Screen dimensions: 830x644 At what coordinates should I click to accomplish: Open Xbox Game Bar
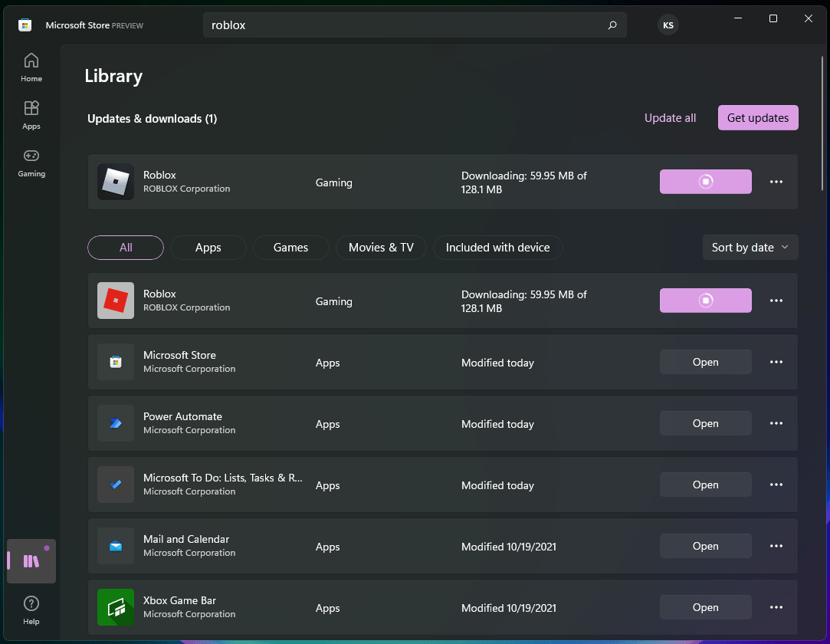click(705, 607)
